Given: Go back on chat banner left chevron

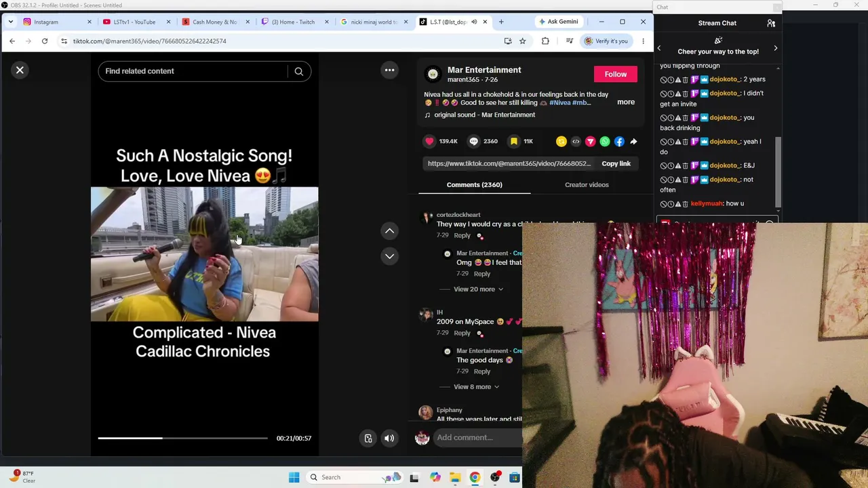Looking at the screenshot, I should point(659,48).
